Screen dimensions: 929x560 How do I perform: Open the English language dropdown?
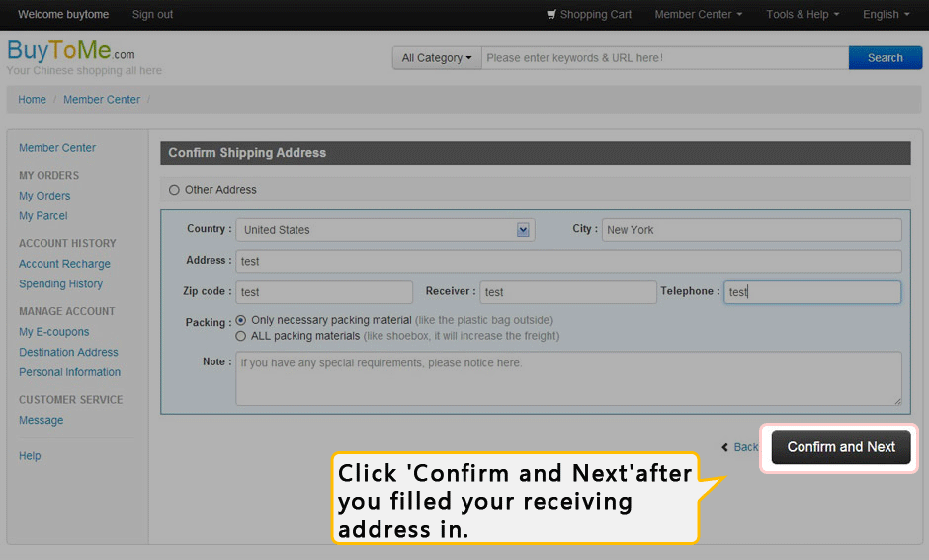point(887,15)
